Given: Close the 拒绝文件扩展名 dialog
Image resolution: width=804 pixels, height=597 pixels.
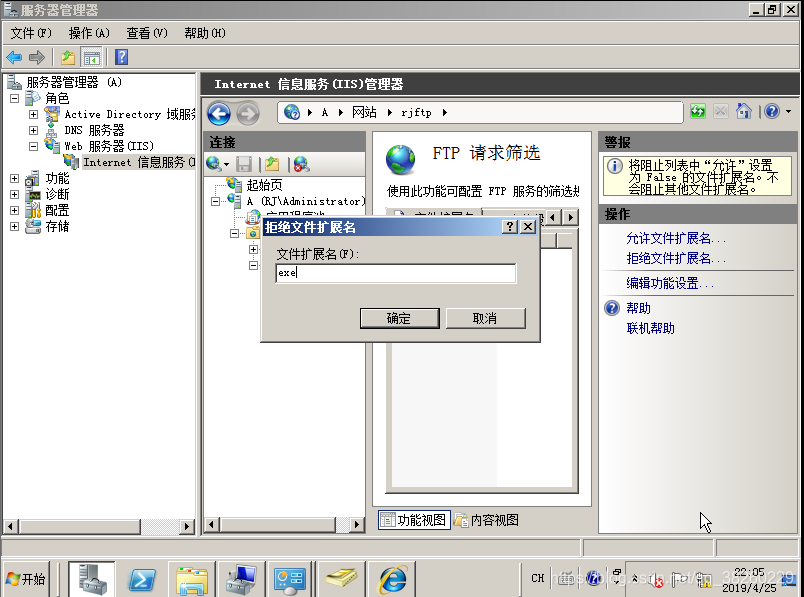Looking at the screenshot, I should click(x=528, y=227).
